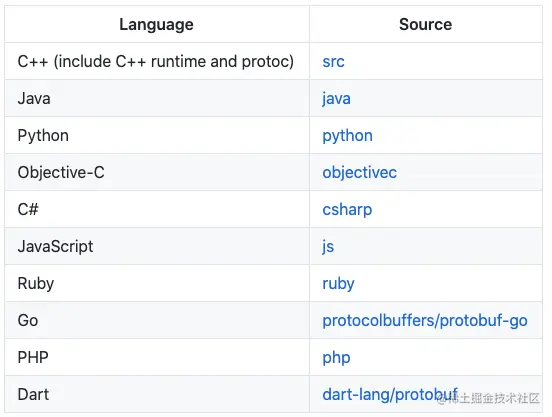552x417 pixels.
Task: Open the python source link
Action: click(x=347, y=136)
